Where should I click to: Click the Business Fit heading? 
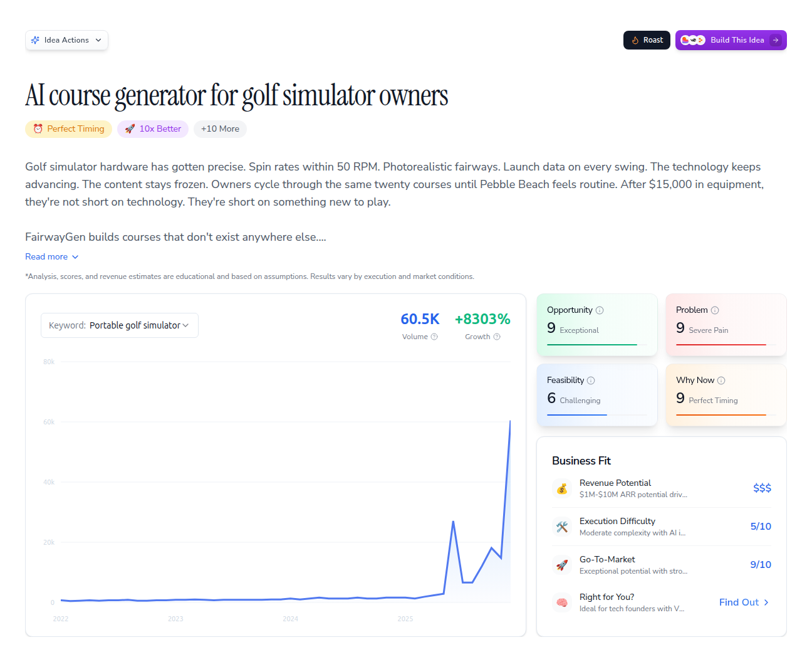point(581,461)
